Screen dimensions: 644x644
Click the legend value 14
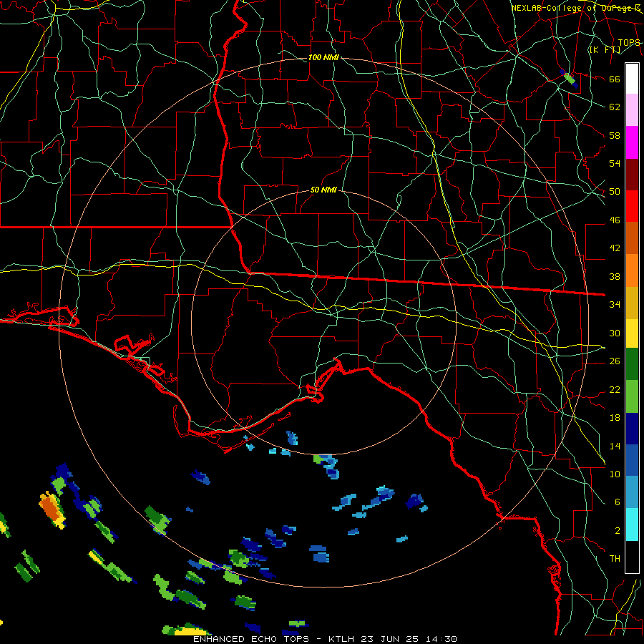click(615, 446)
